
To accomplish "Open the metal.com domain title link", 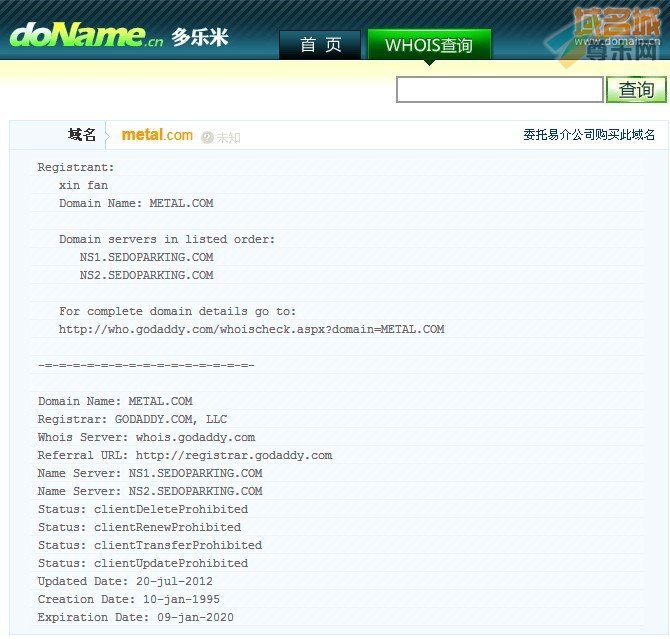I will click(157, 135).
